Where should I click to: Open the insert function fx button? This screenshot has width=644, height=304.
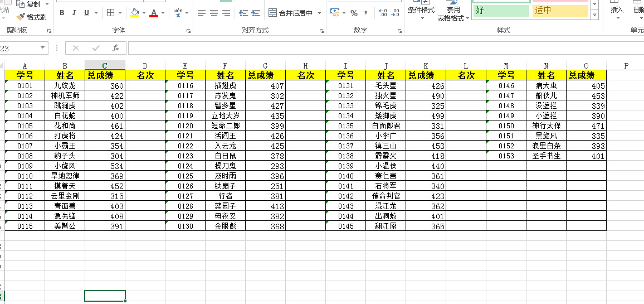[116, 48]
